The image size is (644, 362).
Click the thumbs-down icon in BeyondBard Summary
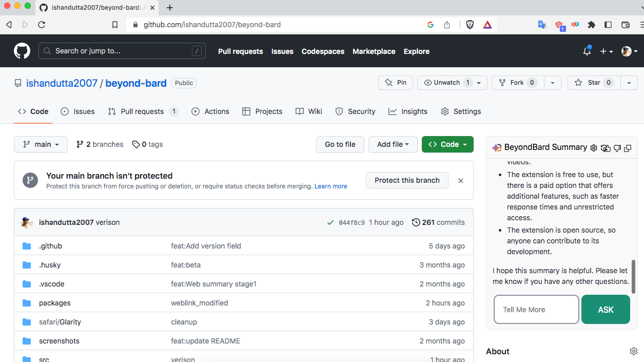pyautogui.click(x=617, y=148)
